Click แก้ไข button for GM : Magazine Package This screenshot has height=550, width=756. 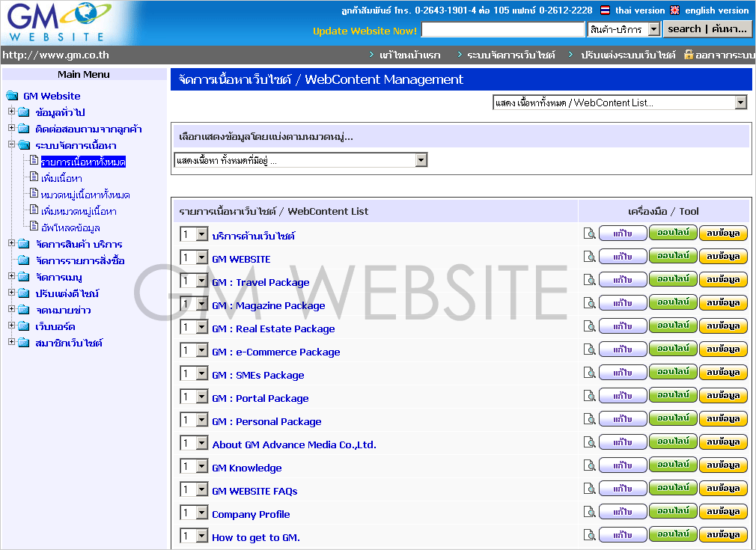[623, 303]
